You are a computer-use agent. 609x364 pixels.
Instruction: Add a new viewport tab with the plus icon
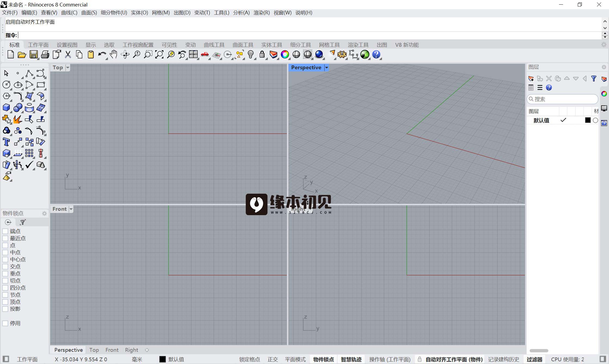[147, 350]
